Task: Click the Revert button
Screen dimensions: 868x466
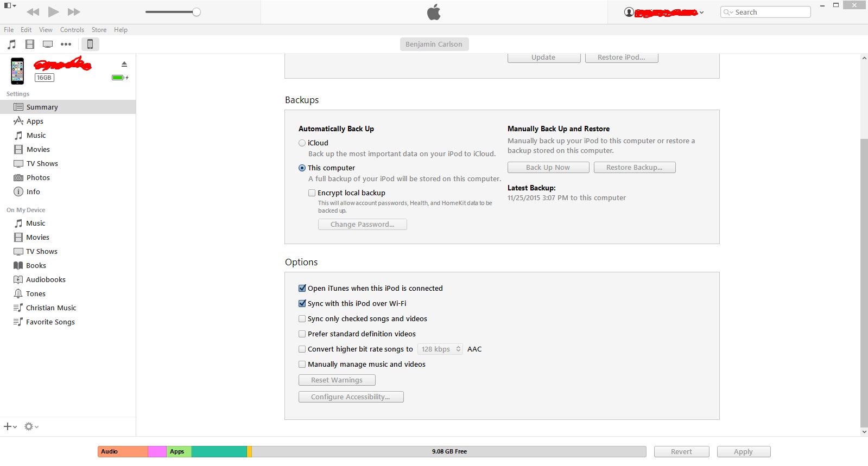Action: click(x=682, y=452)
